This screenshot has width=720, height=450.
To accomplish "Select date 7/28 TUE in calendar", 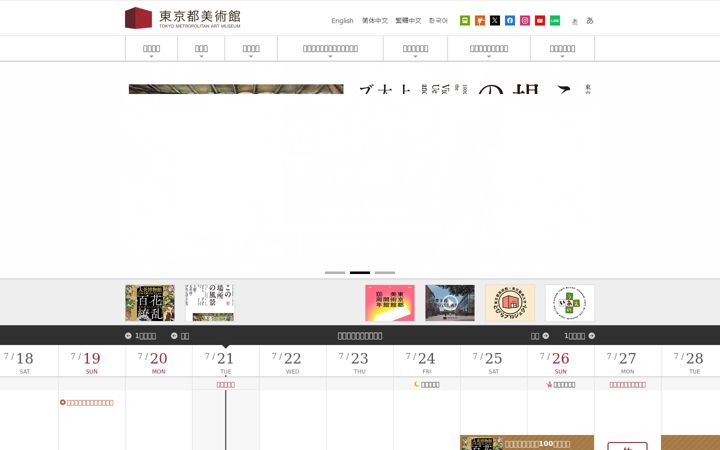I will click(691, 361).
